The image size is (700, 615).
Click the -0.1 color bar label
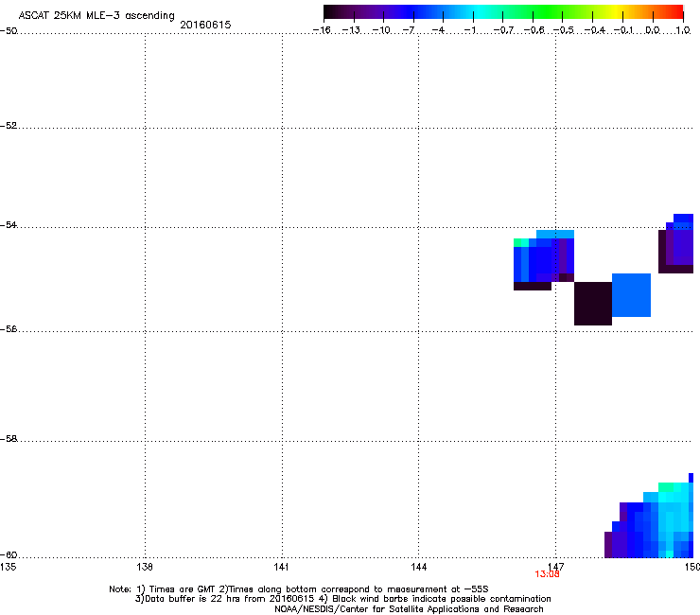(623, 30)
